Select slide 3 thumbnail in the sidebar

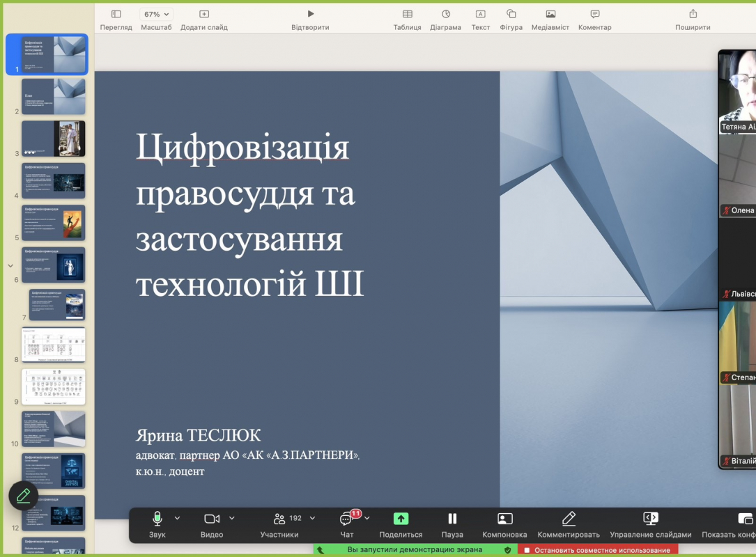[x=54, y=138]
